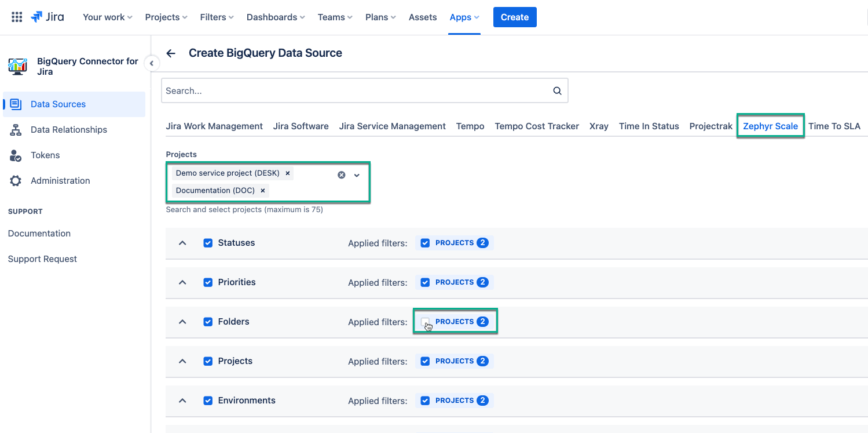
Task: Open the Jira app switcher grid icon
Action: 17,17
